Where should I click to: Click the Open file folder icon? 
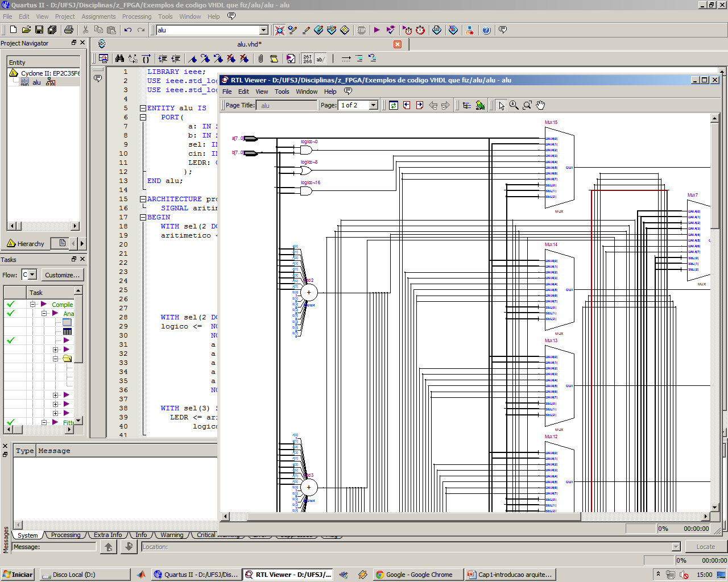point(26,30)
